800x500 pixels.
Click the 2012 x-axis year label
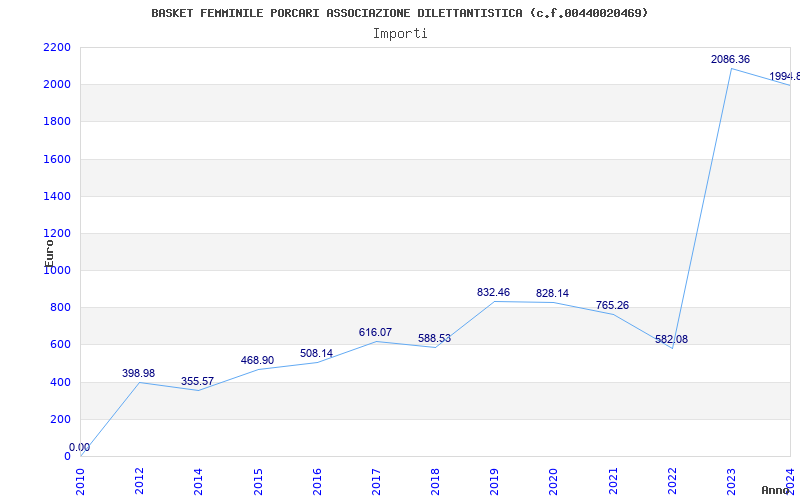pos(139,482)
